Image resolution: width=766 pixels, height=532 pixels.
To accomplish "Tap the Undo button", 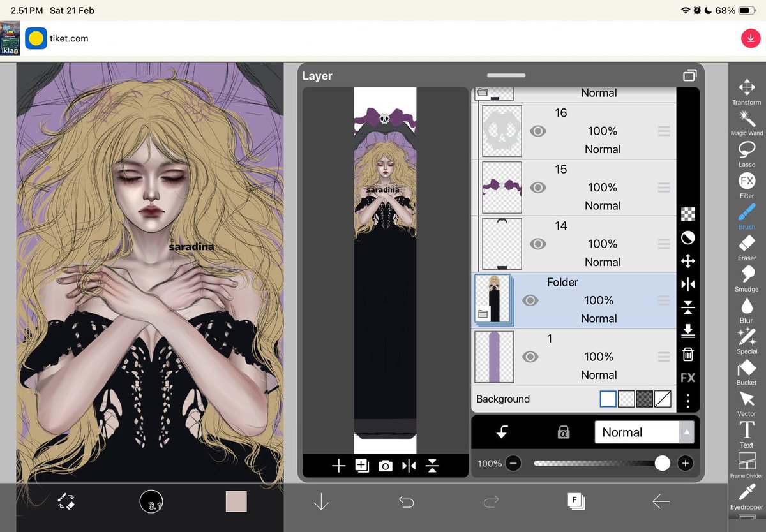I will coord(406,502).
